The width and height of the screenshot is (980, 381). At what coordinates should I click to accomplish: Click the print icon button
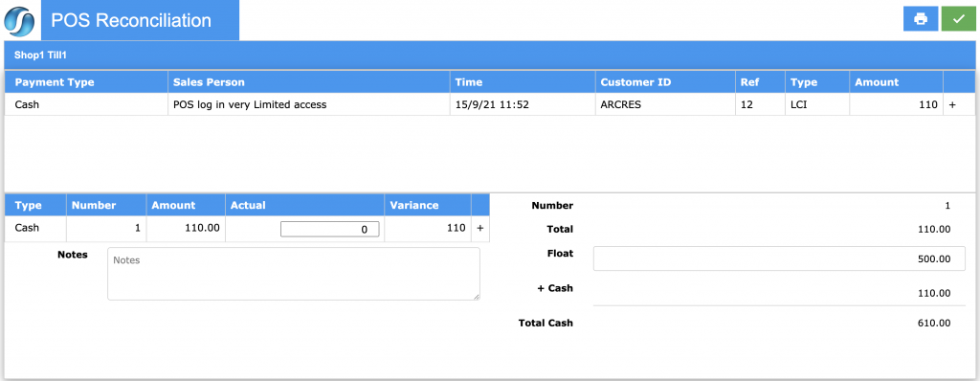pos(921,19)
